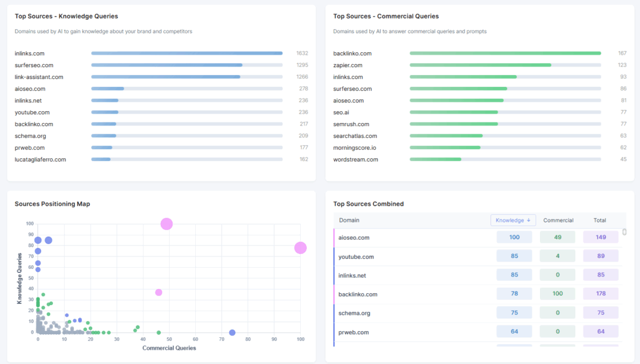The width and height of the screenshot is (640, 364).
Task: Click the 45 count beside wordstream.com
Action: point(623,160)
